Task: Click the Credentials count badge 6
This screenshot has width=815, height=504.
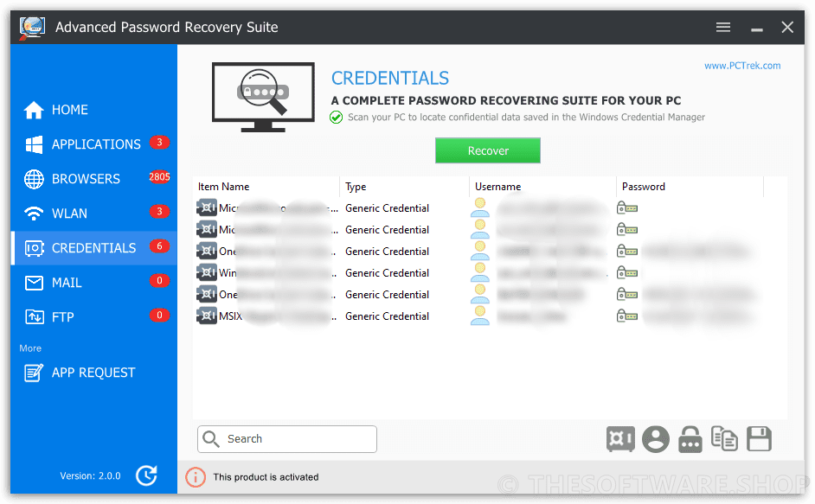Action: (x=159, y=246)
